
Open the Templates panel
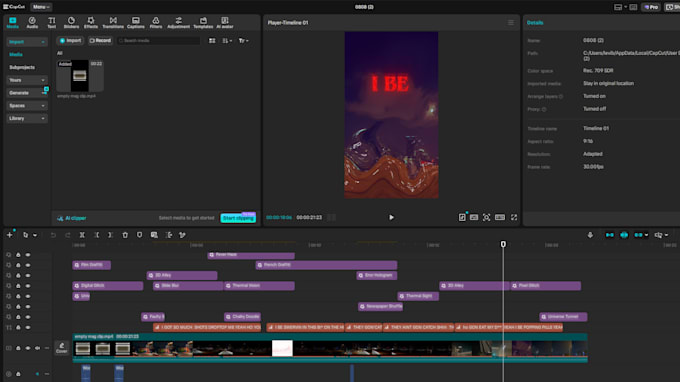click(x=203, y=23)
